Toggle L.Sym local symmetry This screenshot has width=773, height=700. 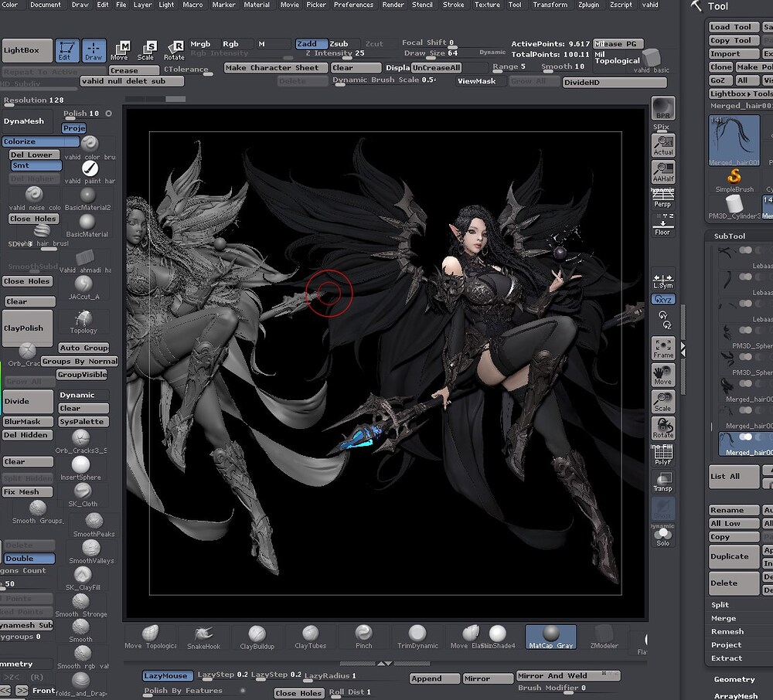click(x=663, y=281)
